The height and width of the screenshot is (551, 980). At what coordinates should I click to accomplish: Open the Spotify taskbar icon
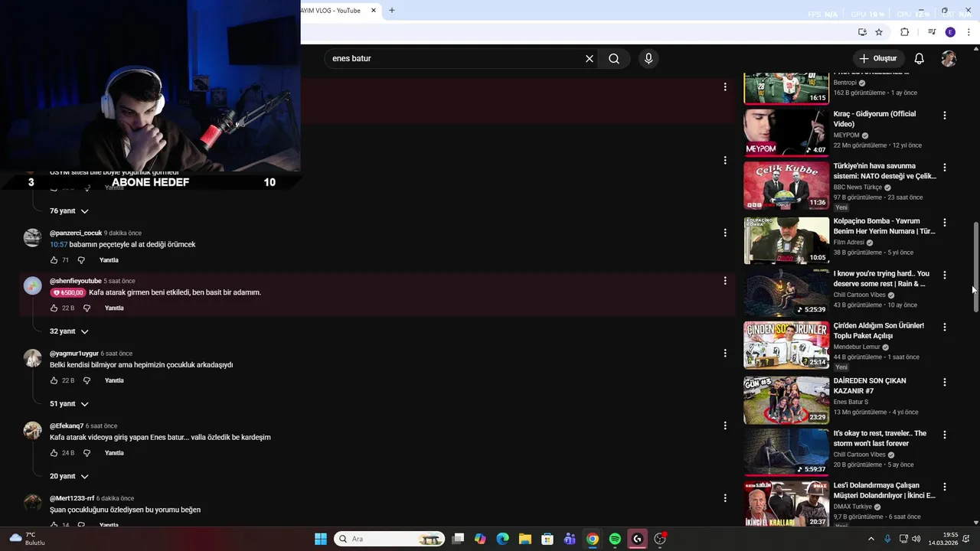[x=615, y=539]
